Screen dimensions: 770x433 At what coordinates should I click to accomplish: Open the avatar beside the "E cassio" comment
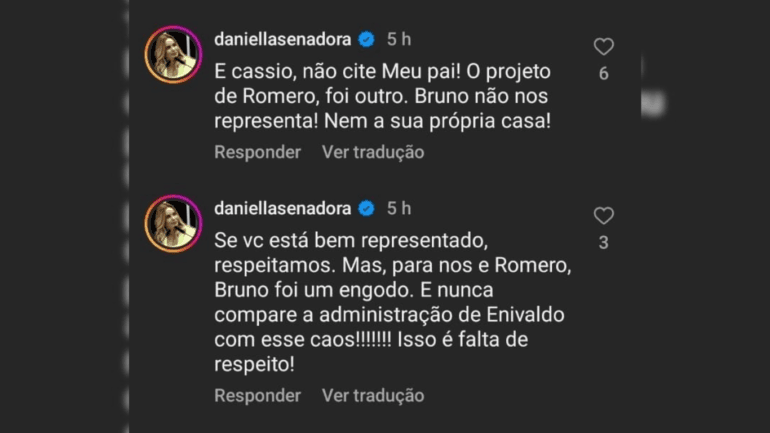click(x=173, y=56)
